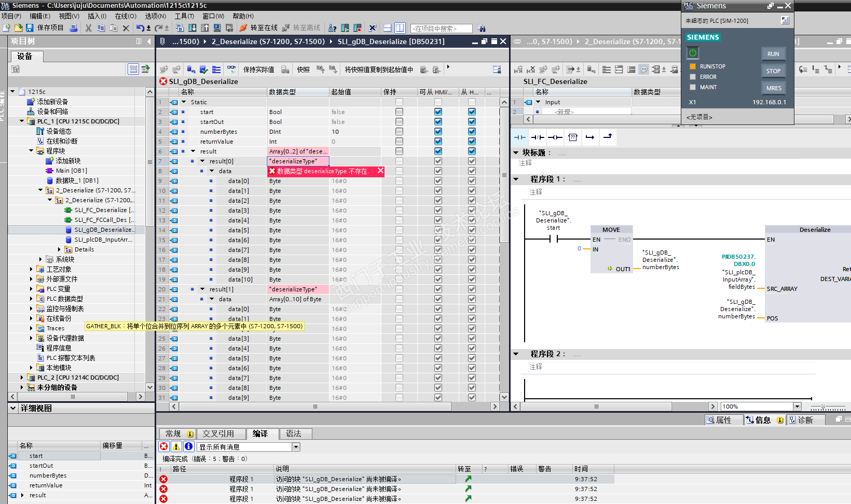The height and width of the screenshot is (504, 851).
Task: Click the open branch arrow icon
Action: click(590, 137)
